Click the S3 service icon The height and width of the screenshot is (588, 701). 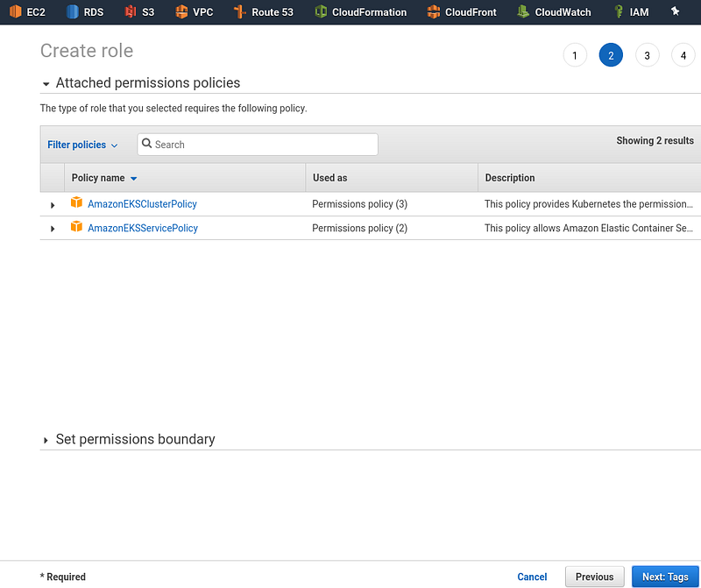(130, 11)
